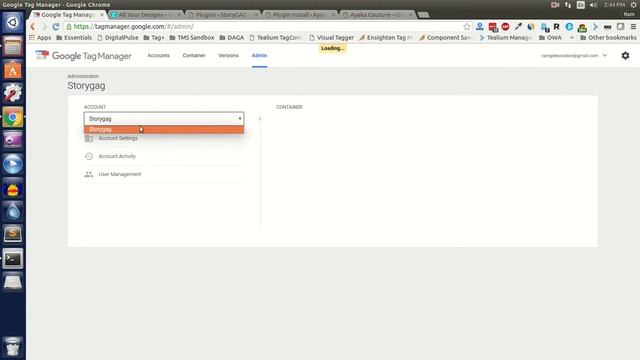Close the Google Tag Manager browser tab

pyautogui.click(x=102, y=15)
